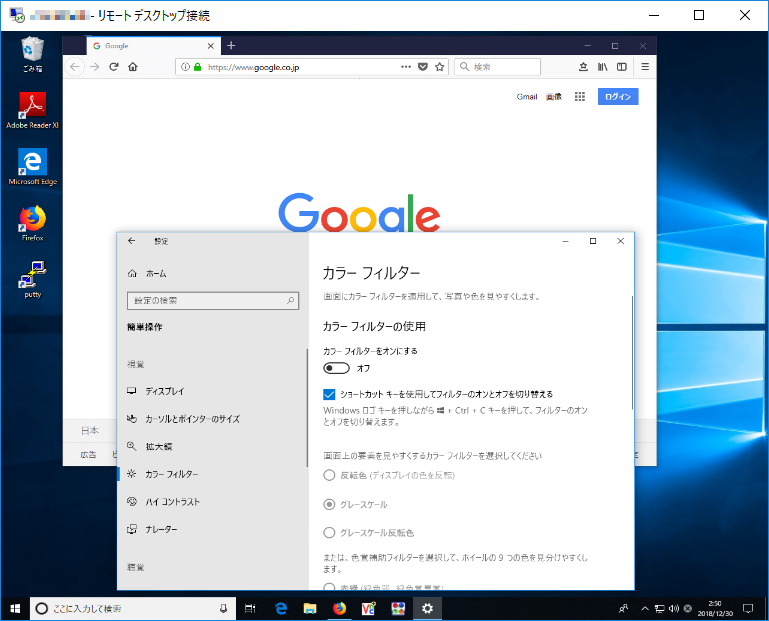Open the Recycle Bin desktop icon

(x=32, y=54)
